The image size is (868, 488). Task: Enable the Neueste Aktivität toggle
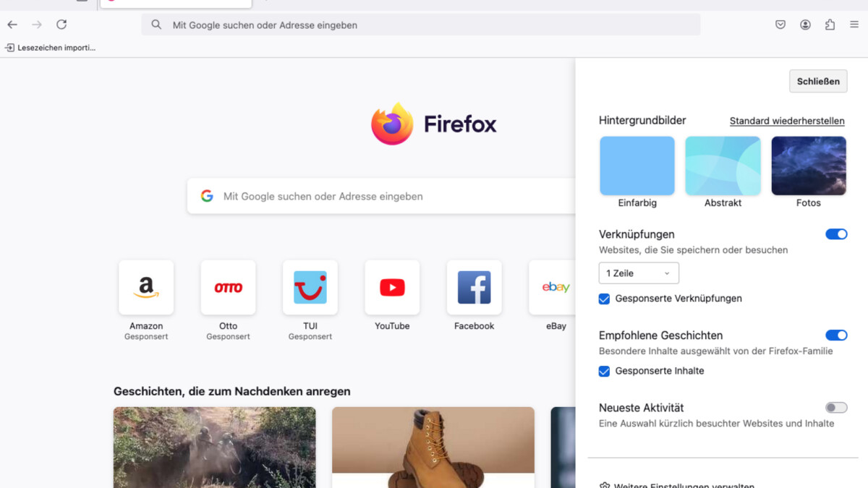point(836,407)
